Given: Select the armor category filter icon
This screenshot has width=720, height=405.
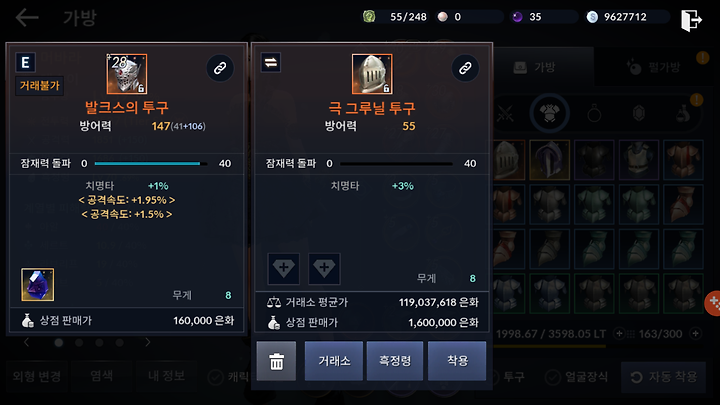Looking at the screenshot, I should tap(550, 113).
